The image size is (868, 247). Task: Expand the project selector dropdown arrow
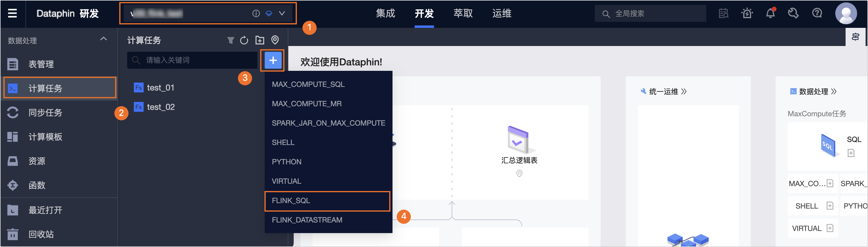pyautogui.click(x=282, y=14)
